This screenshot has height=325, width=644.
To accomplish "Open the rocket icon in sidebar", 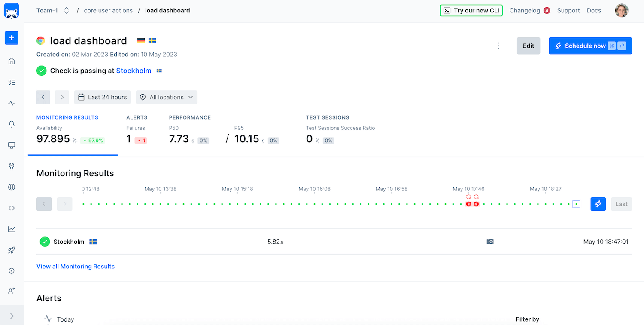I will [12, 250].
